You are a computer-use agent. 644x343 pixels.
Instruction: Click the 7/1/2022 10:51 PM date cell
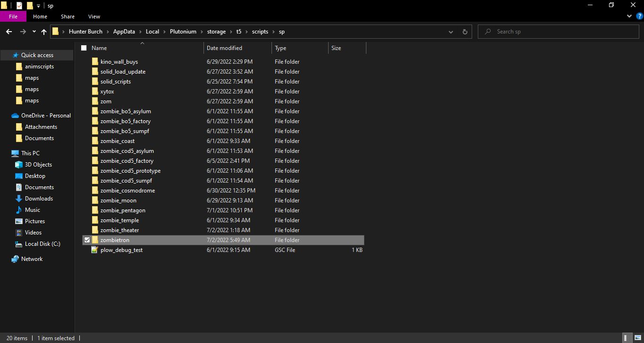tap(229, 210)
